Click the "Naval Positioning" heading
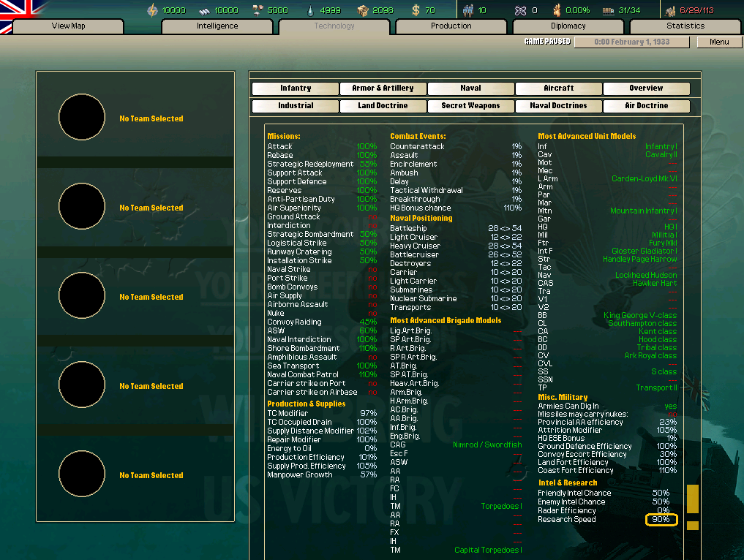Screen dimensions: 744x560 [421, 218]
